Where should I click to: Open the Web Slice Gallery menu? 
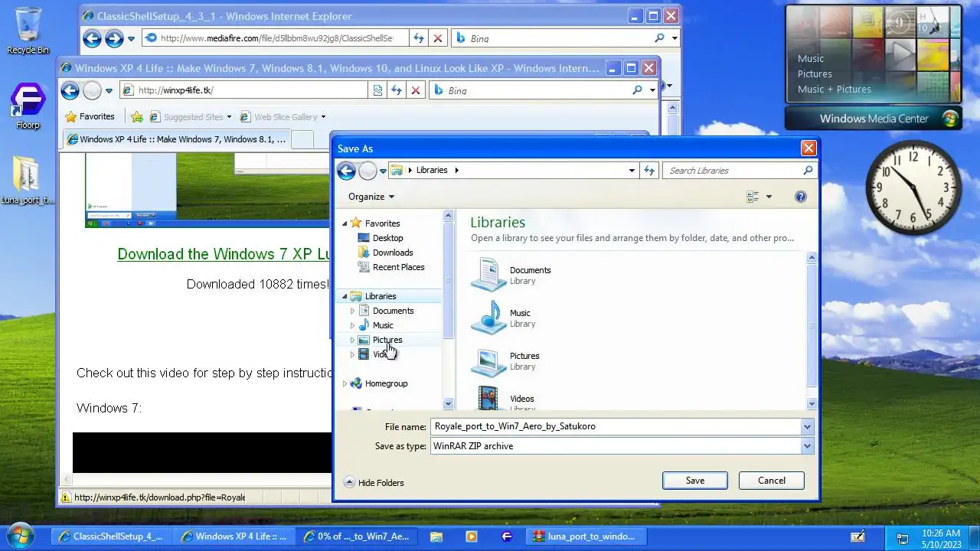pos(283,117)
